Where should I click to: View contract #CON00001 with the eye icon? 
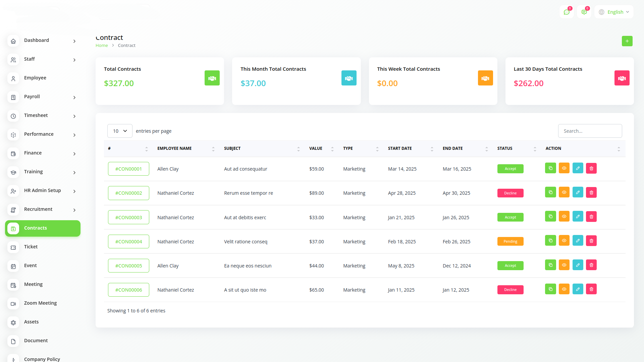(x=564, y=168)
